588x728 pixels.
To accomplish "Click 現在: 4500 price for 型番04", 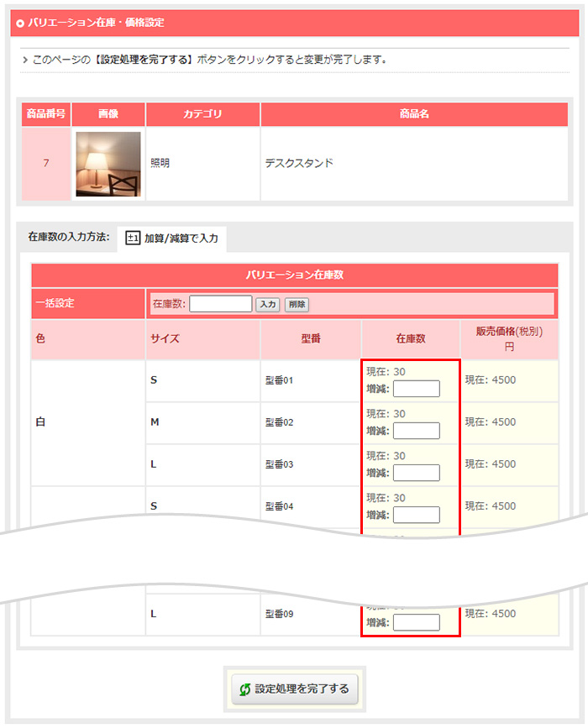I will [491, 506].
